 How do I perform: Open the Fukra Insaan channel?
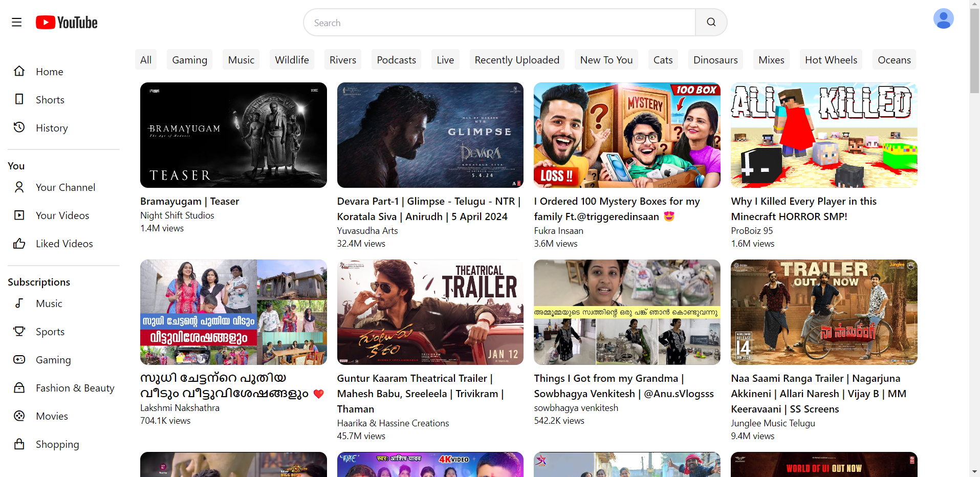coord(559,231)
